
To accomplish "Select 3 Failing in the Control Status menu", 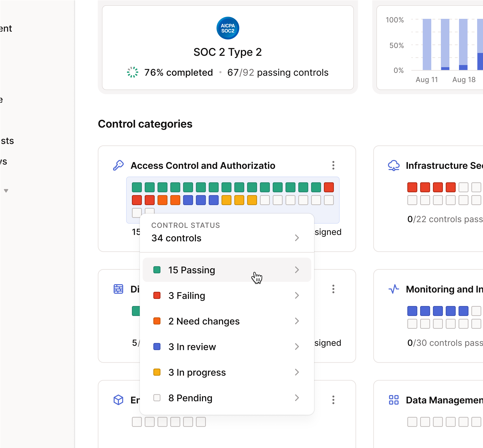I will point(186,296).
